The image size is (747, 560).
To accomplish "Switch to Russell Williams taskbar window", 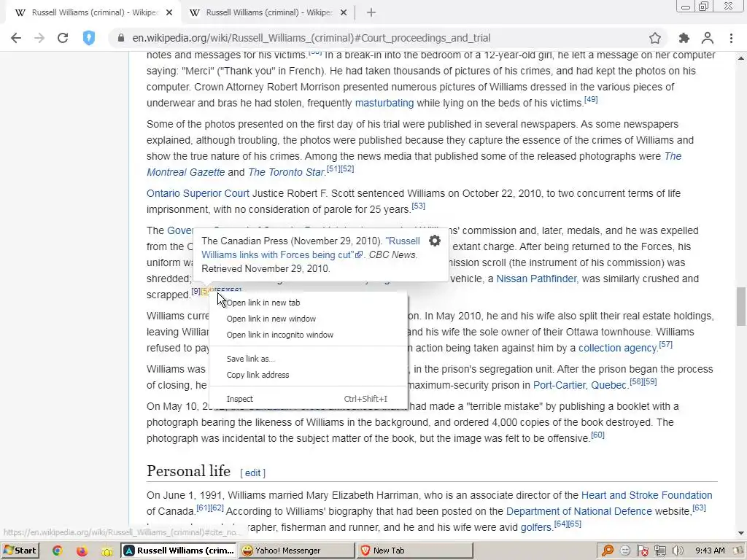I will point(179,551).
